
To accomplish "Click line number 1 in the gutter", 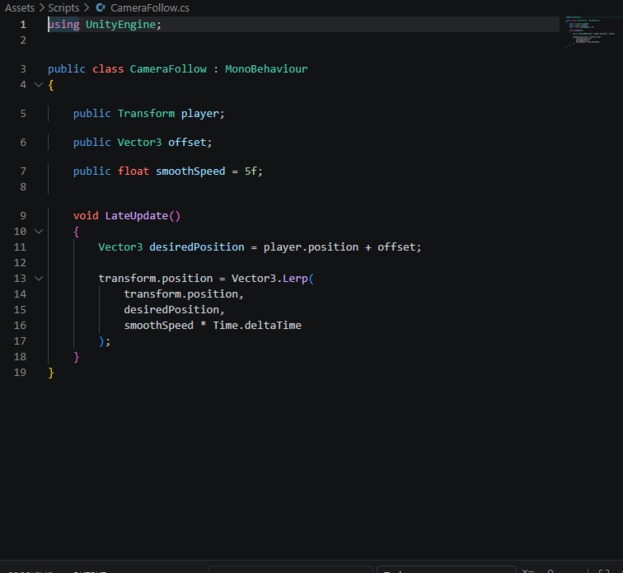I will tap(23, 25).
